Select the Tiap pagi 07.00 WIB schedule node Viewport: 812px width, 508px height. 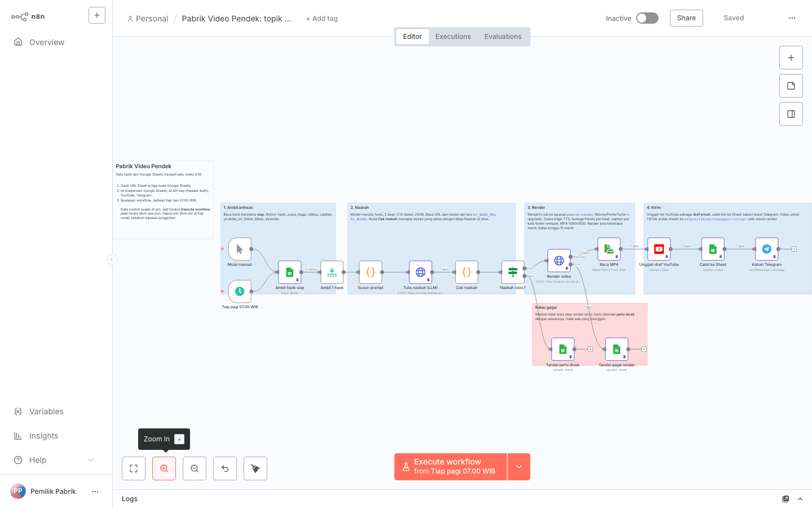(x=240, y=291)
